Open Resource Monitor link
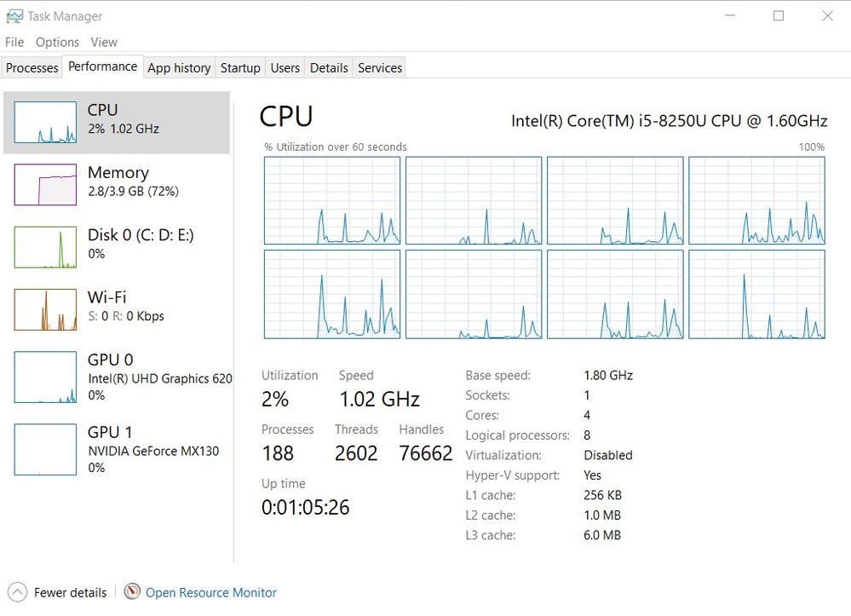851x616 pixels. tap(211, 592)
